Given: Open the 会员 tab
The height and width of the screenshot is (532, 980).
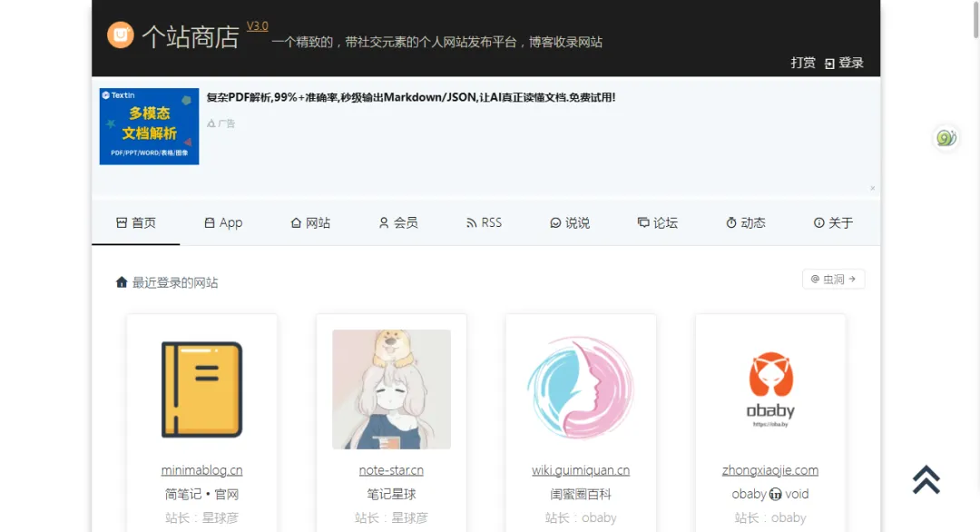Looking at the screenshot, I should pyautogui.click(x=398, y=222).
